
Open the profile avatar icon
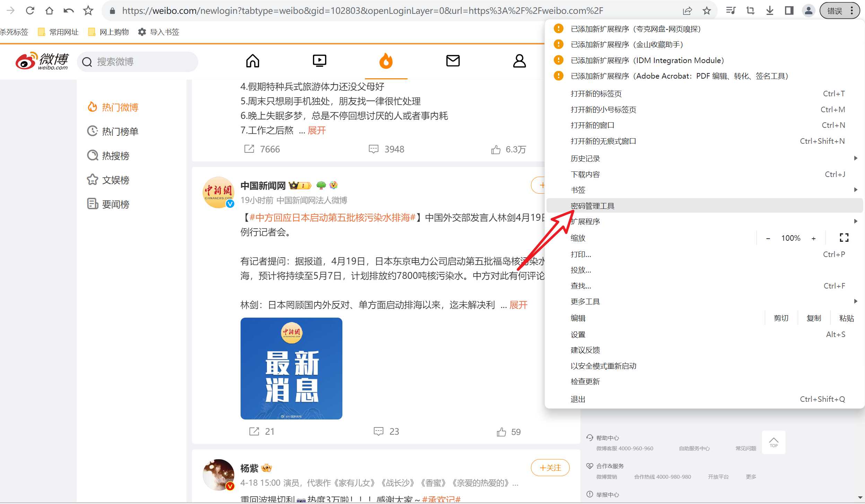click(x=809, y=11)
